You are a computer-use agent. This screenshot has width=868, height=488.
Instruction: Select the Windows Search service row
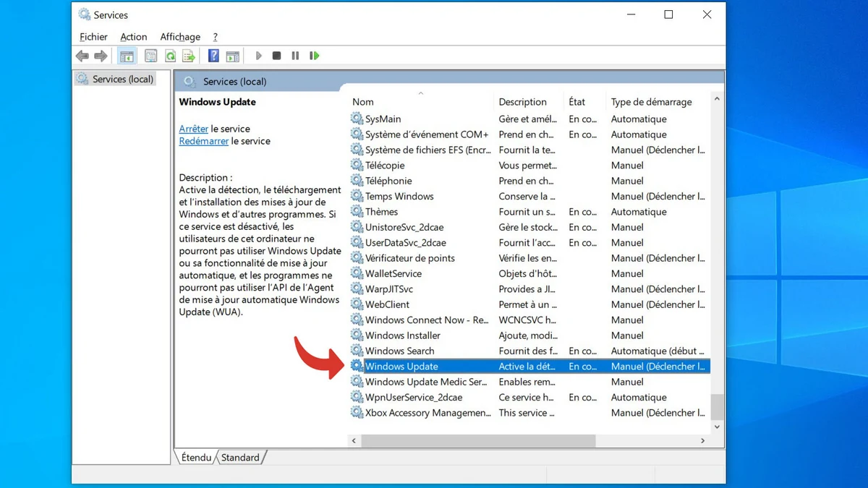pos(399,351)
